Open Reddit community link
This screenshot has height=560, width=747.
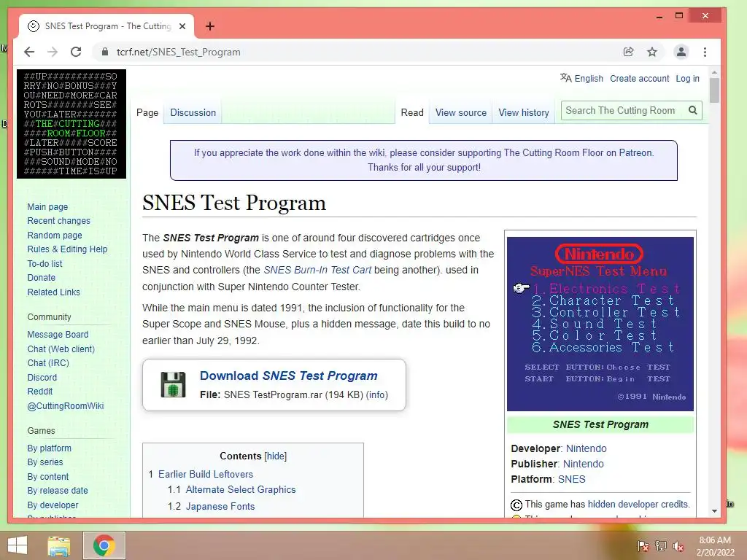[x=40, y=392]
